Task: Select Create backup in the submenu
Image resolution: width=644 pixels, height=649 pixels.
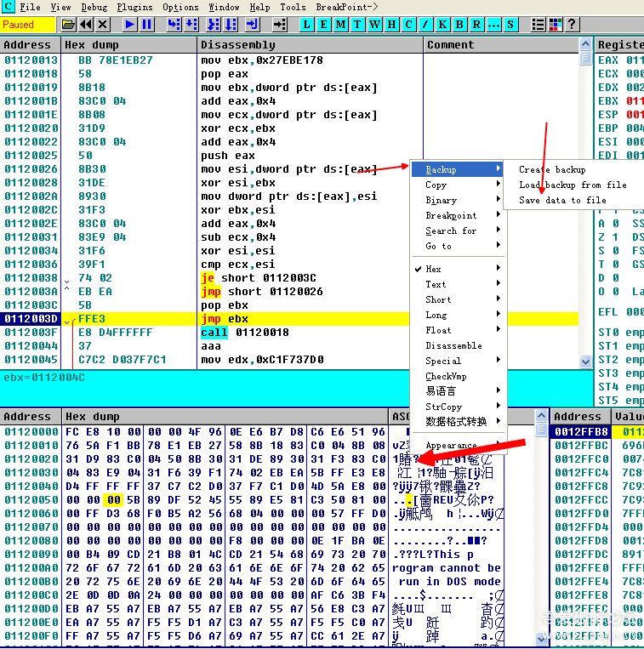Action: tap(552, 169)
